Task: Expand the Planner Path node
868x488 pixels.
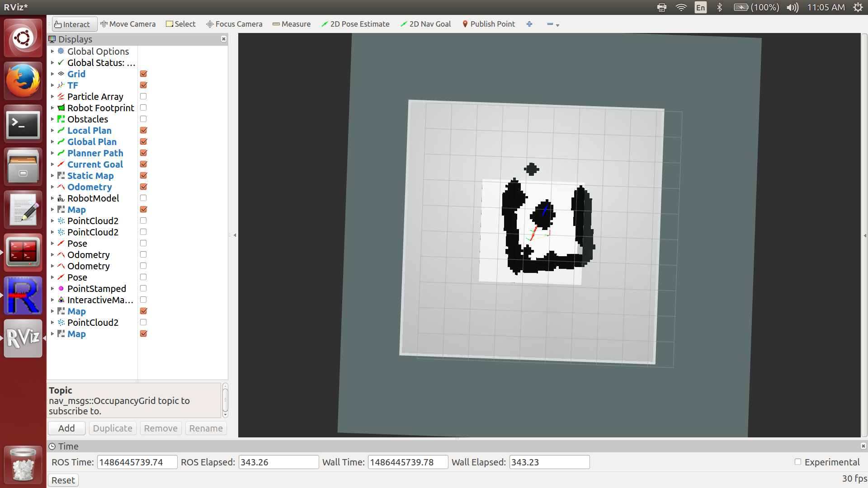Action: click(x=52, y=153)
